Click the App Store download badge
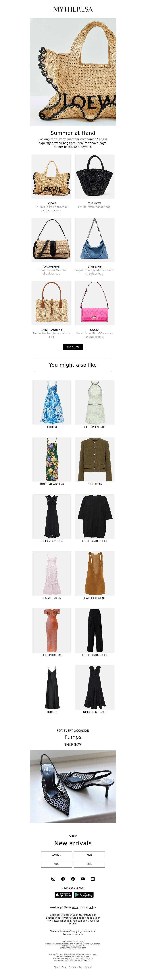 (x=63, y=895)
